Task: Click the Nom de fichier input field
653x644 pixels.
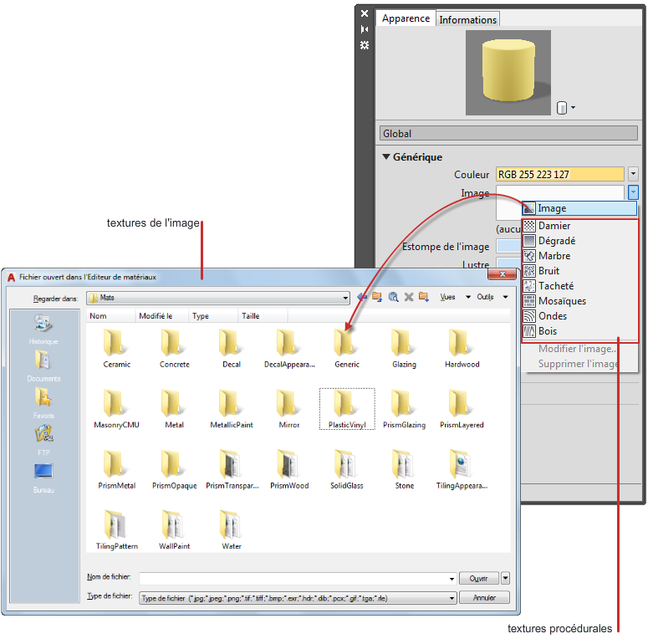Action: 298,579
